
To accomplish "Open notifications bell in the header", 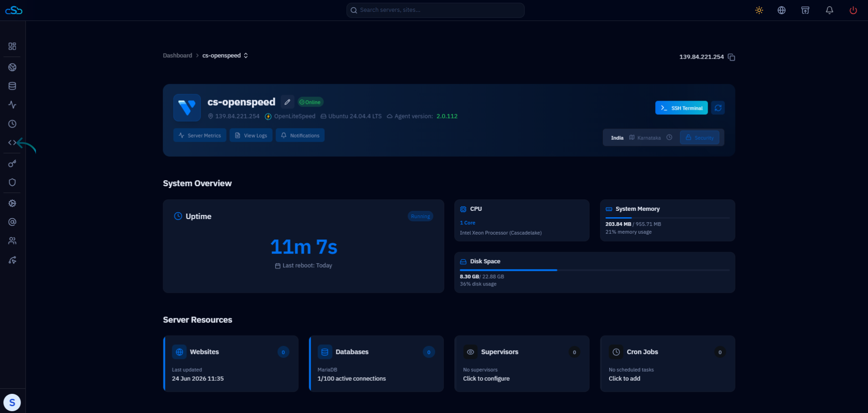I will click(829, 10).
